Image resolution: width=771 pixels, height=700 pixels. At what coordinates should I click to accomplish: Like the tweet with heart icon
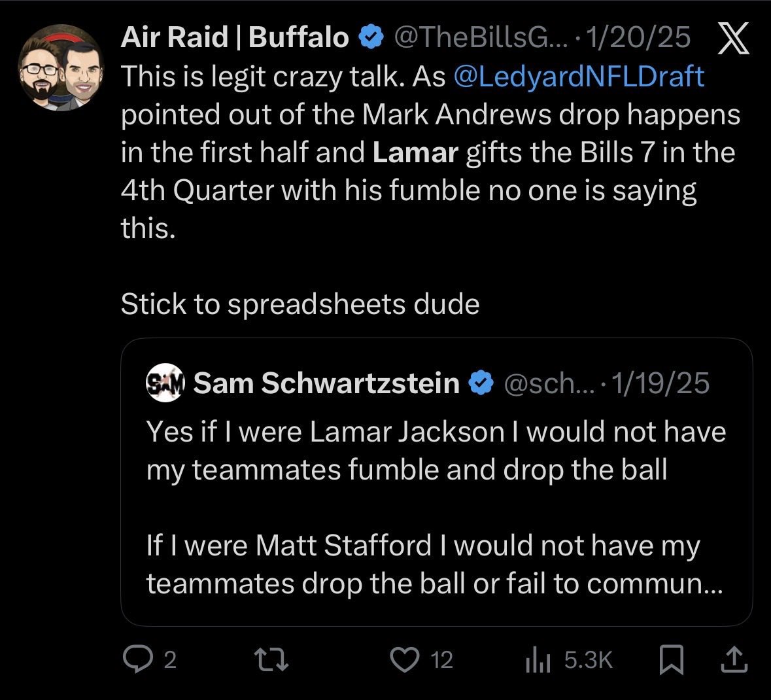point(405,659)
